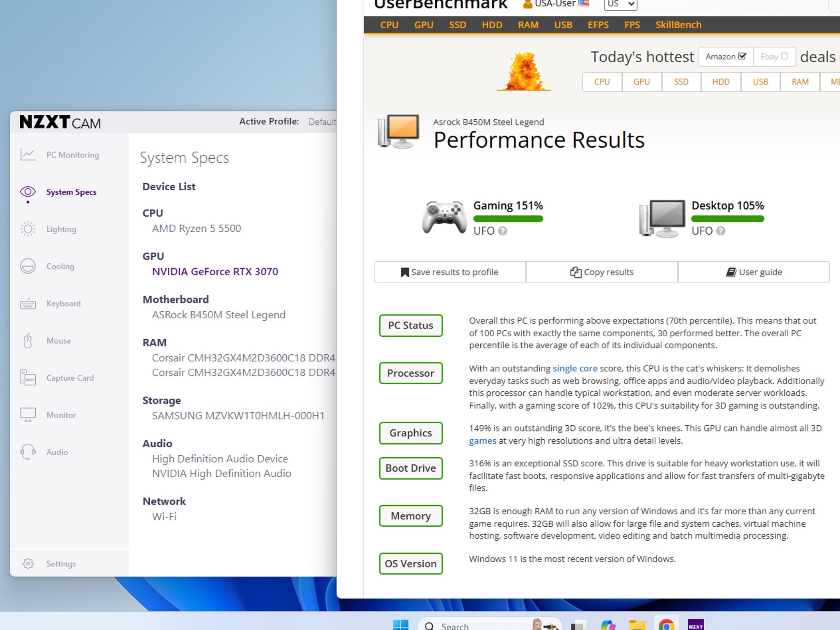Click the taskbar Search box
This screenshot has width=840, height=630.
tap(490, 624)
